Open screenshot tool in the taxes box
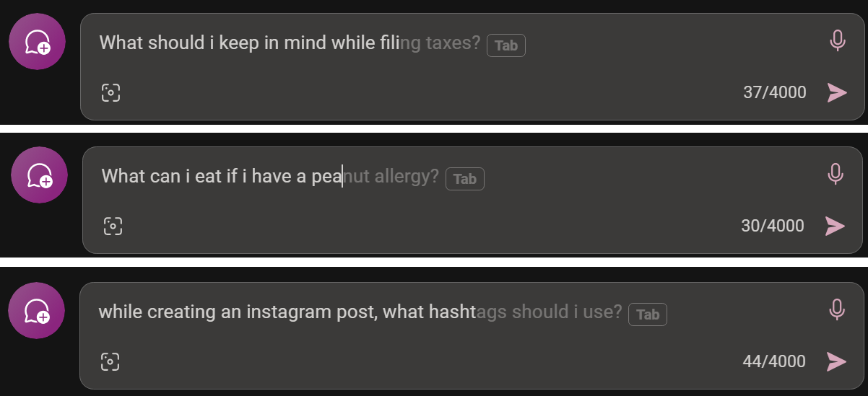This screenshot has height=396, width=868. [x=110, y=92]
